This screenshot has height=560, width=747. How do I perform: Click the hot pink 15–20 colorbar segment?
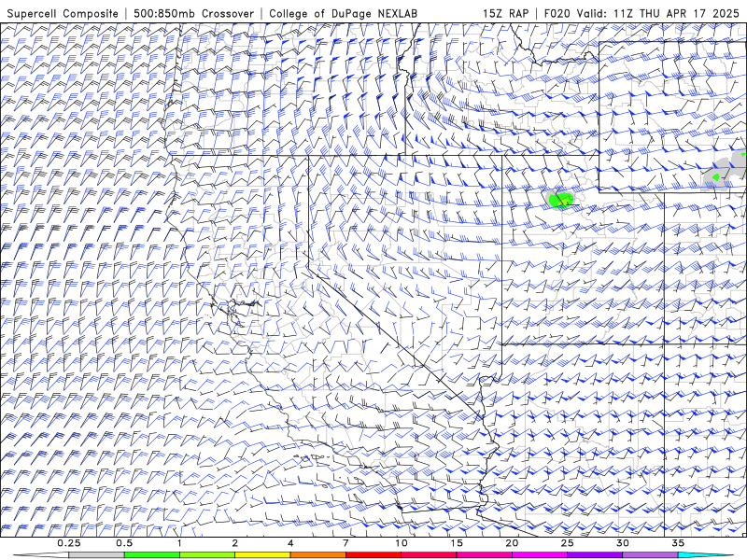(x=484, y=555)
